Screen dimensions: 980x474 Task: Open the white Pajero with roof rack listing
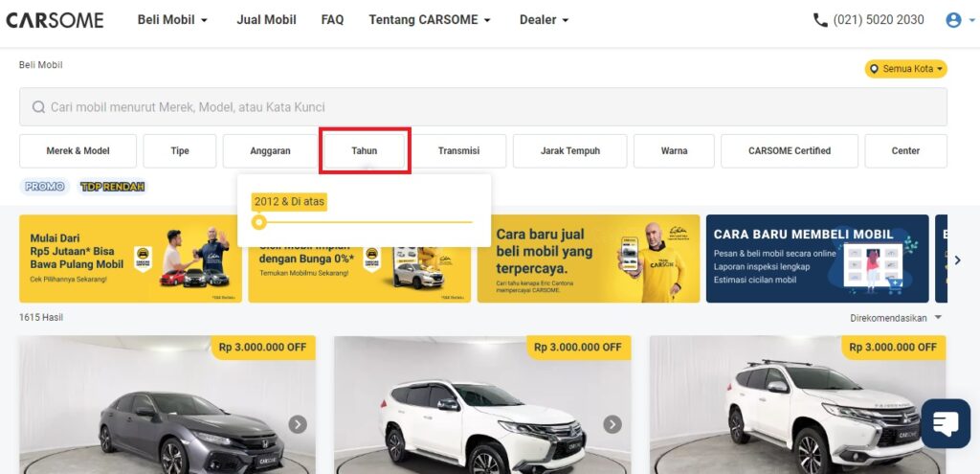pos(797,405)
